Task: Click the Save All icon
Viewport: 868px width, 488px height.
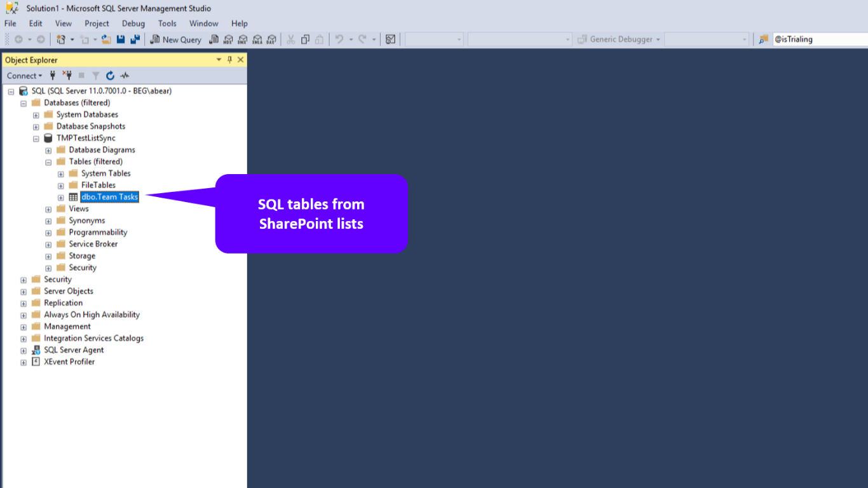Action: pyautogui.click(x=135, y=39)
